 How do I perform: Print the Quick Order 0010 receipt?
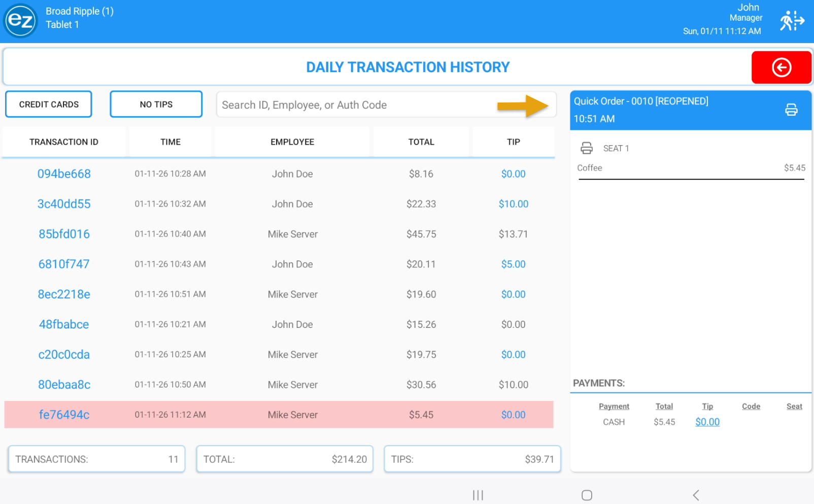point(791,110)
